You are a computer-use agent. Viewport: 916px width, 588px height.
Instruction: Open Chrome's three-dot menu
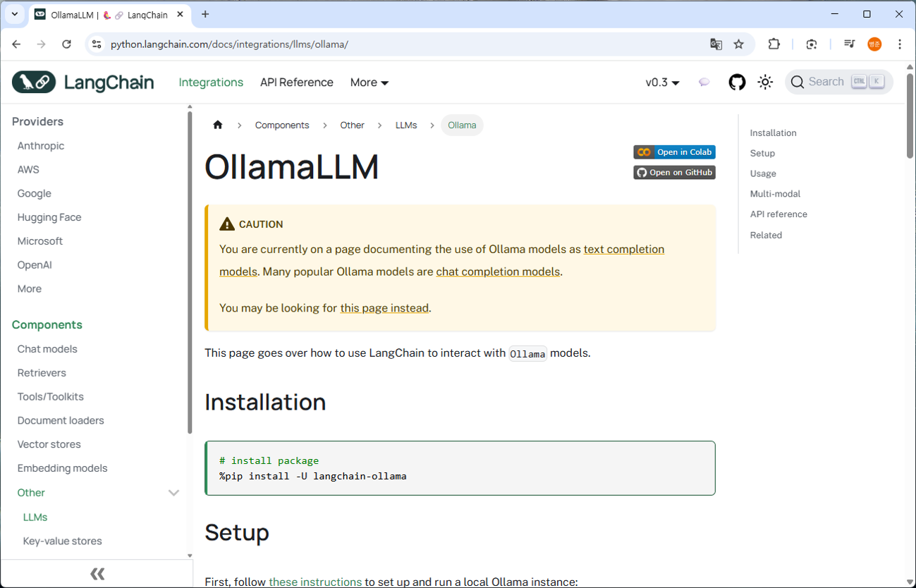900,44
